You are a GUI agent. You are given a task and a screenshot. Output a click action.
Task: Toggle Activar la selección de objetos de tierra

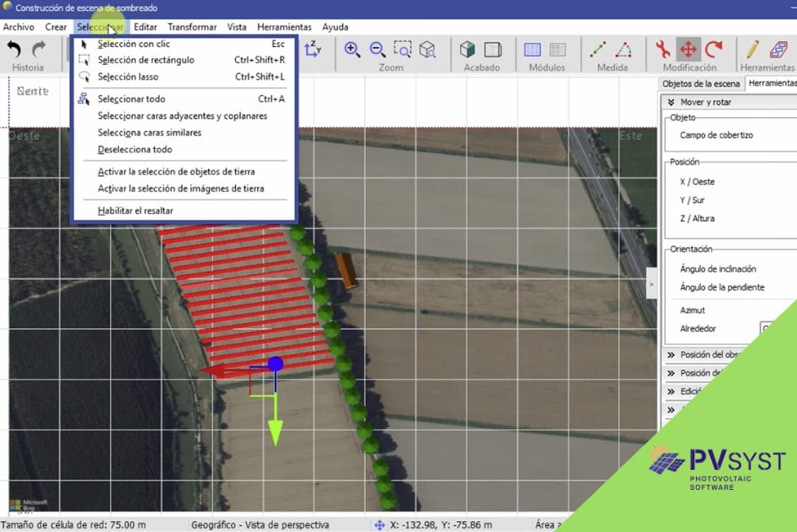184,172
